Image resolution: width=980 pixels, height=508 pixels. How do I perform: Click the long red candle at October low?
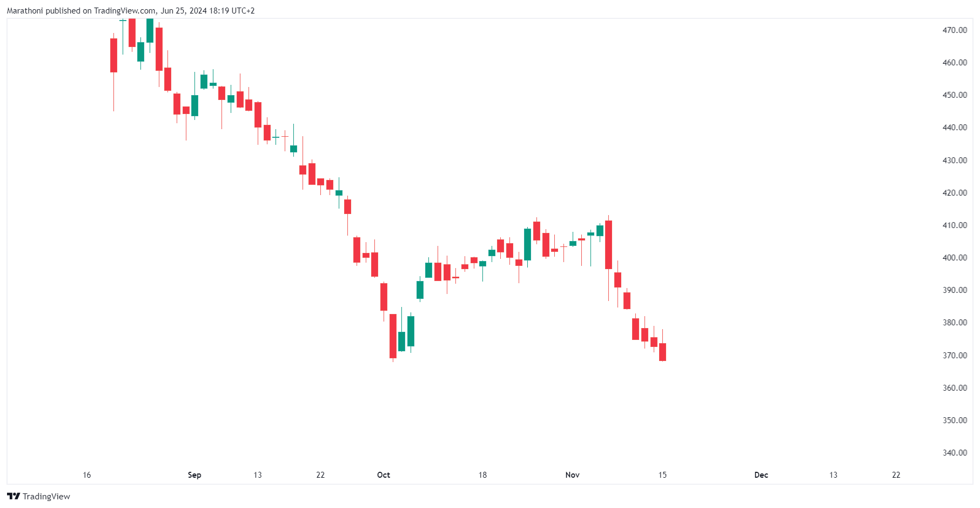pyautogui.click(x=393, y=336)
